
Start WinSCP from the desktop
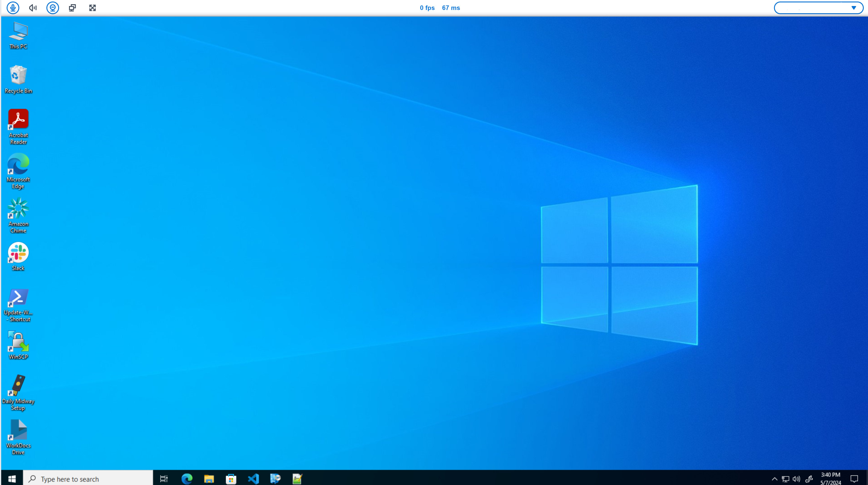(18, 341)
